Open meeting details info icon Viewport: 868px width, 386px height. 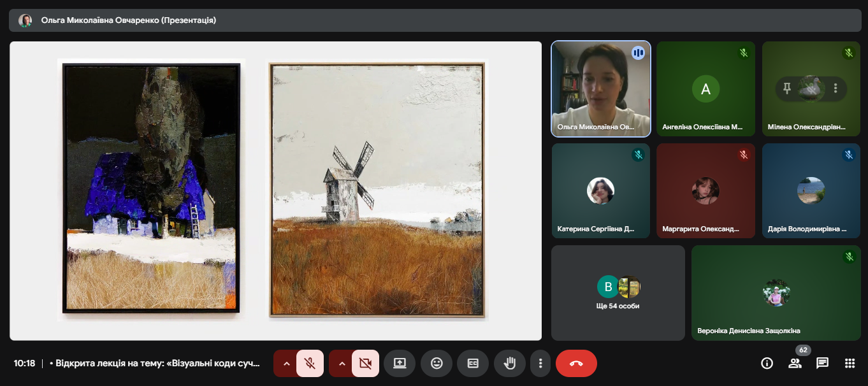767,363
